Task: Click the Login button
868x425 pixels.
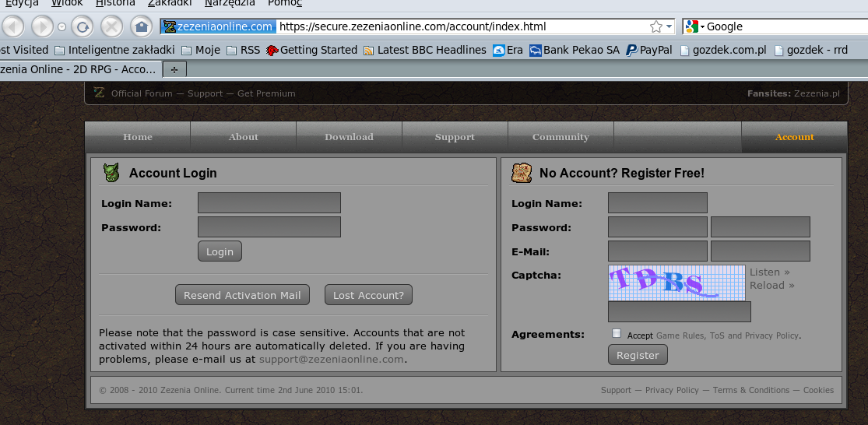Action: [x=220, y=251]
